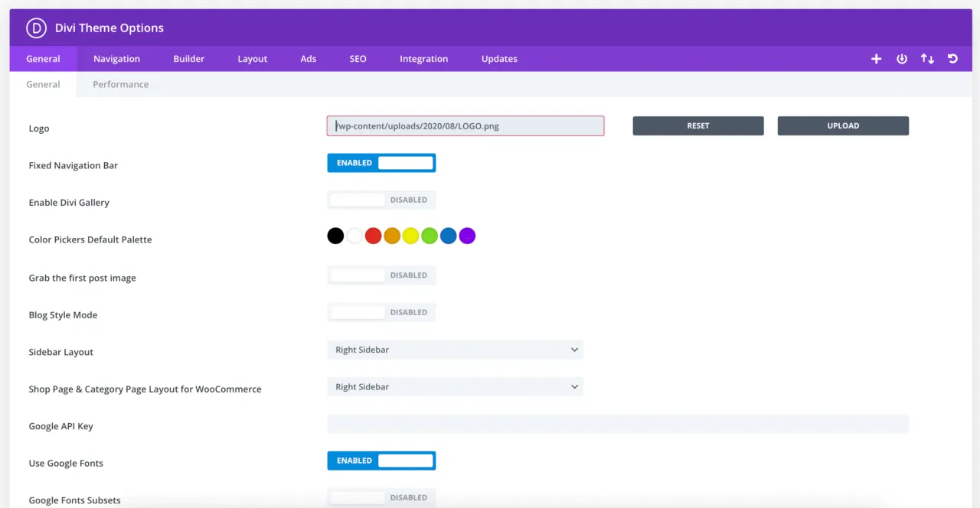Viewport: 980px width, 508px height.
Task: Select the Performance sub-tab
Action: 120,84
